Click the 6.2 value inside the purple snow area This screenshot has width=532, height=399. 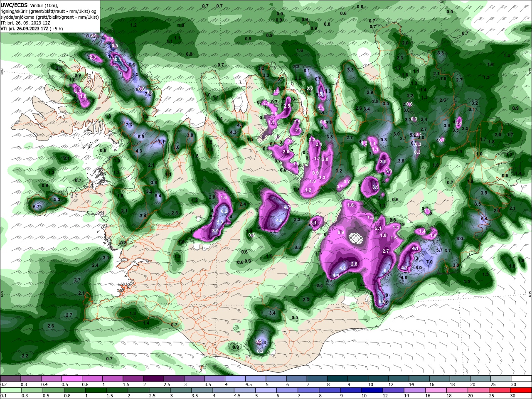click(x=224, y=211)
